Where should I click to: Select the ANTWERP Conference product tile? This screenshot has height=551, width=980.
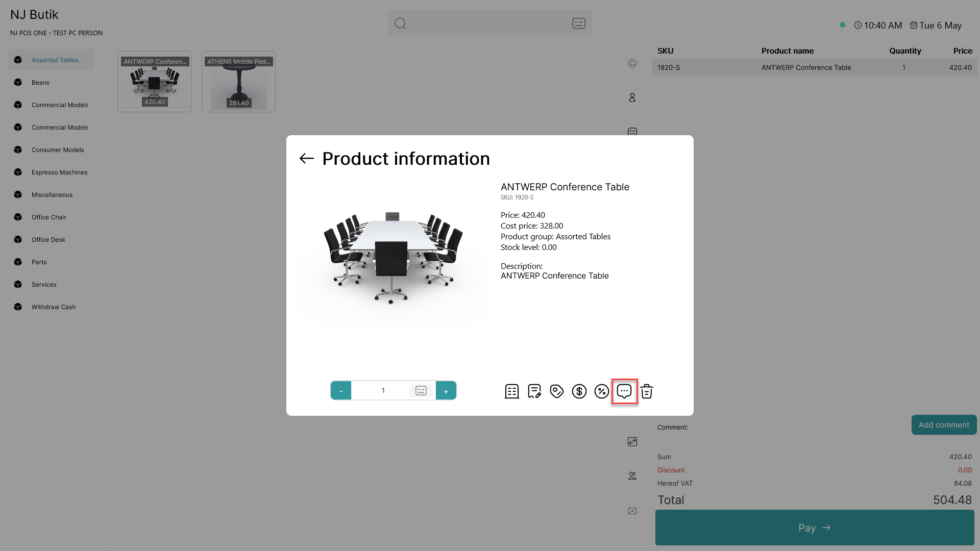[154, 82]
